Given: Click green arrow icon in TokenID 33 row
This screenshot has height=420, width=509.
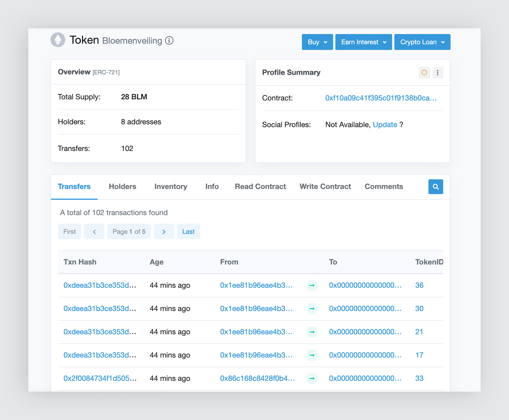Looking at the screenshot, I should point(312,378).
